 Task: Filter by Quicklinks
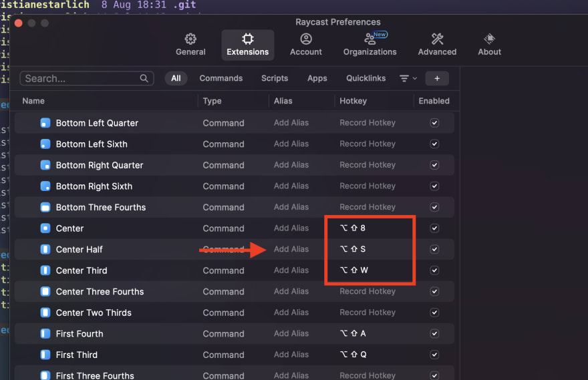[365, 78]
